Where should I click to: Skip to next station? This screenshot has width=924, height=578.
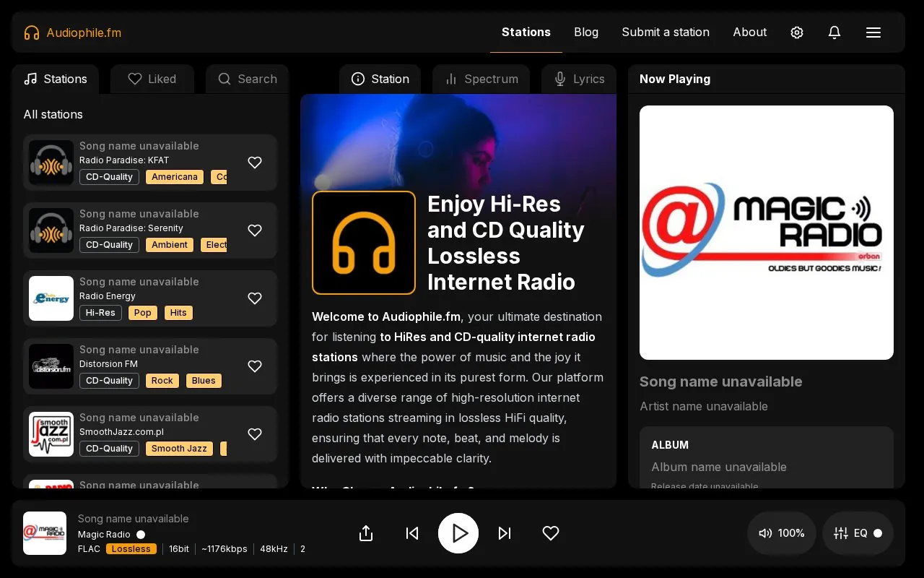[x=505, y=533]
